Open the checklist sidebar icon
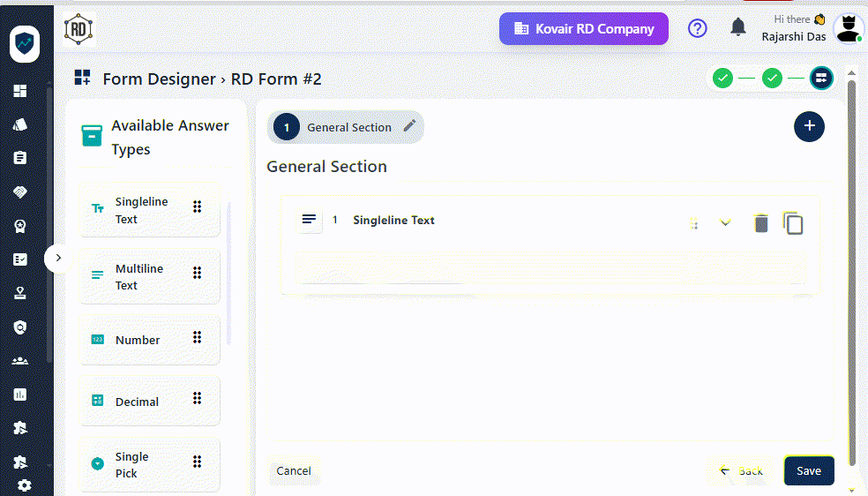This screenshot has height=496, width=868. point(20,259)
